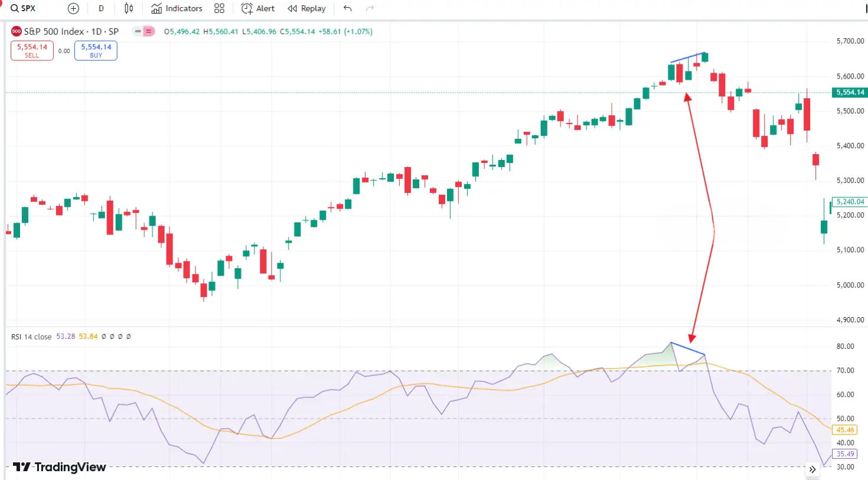Toggle the minus icon beside the S&P 500 title

click(x=136, y=31)
